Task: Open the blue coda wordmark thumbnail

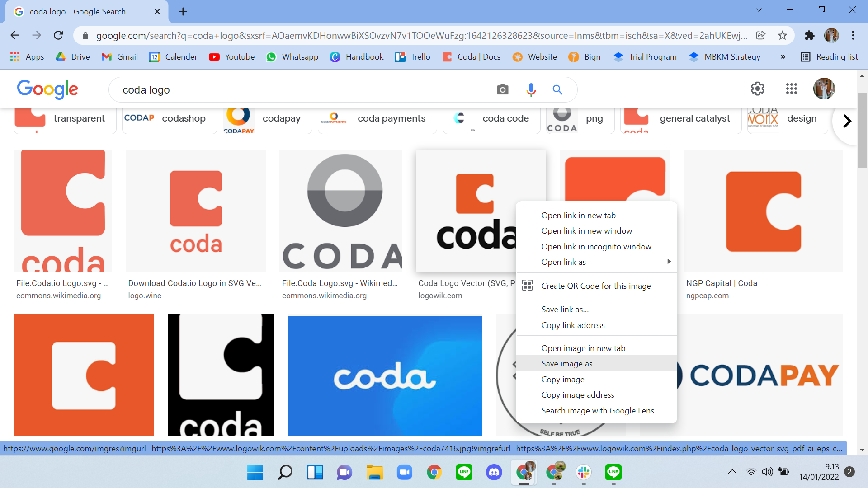Action: click(385, 375)
